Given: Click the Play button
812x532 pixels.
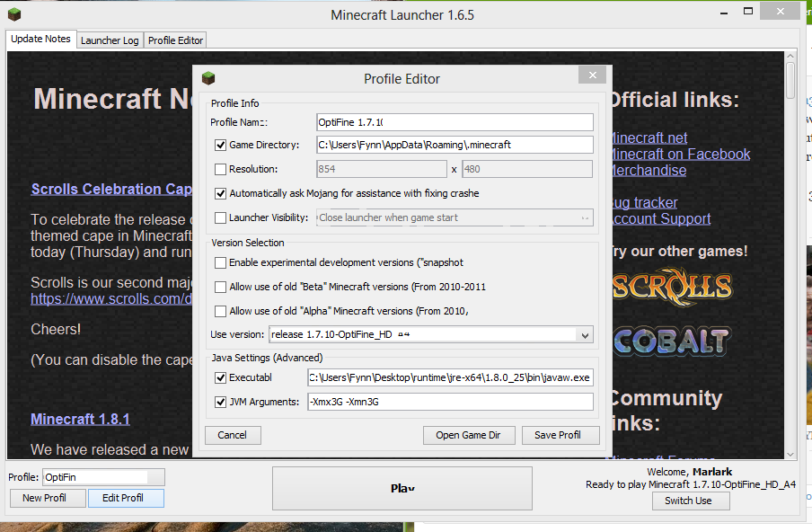Looking at the screenshot, I should 402,489.
